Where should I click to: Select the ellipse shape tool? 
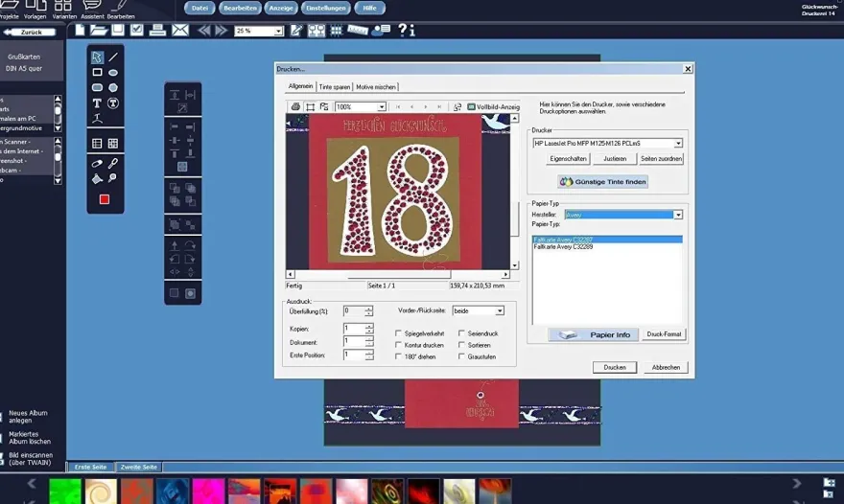(113, 73)
